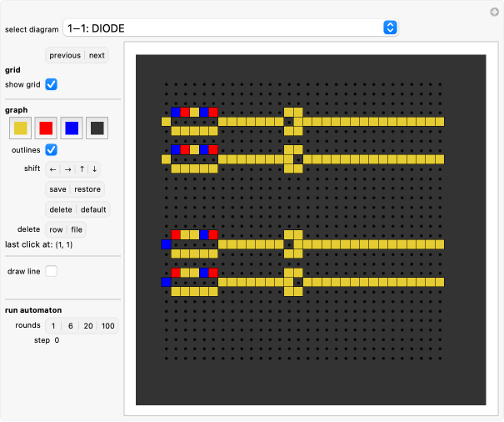Viewport: 504px width, 422px height.
Task: Click the shift up arrow
Action: click(x=82, y=168)
